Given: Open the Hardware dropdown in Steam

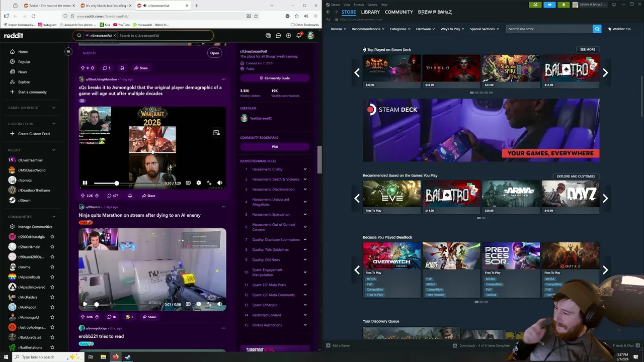Looking at the screenshot, I should [425, 29].
